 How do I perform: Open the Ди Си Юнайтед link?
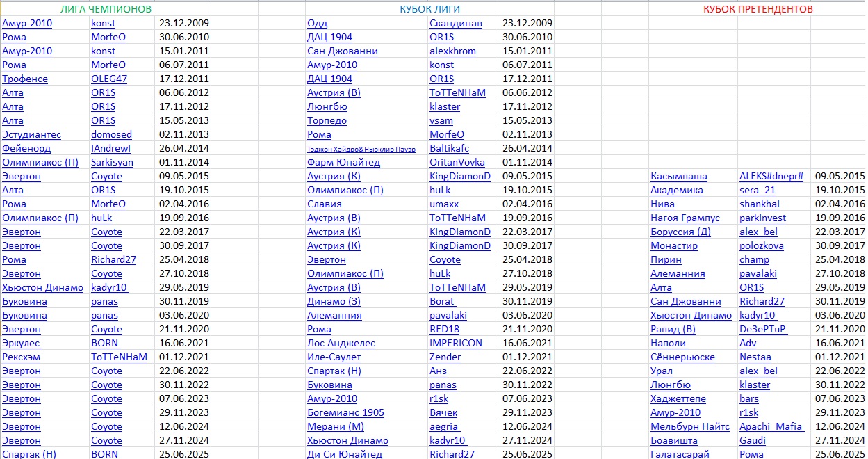coord(345,454)
